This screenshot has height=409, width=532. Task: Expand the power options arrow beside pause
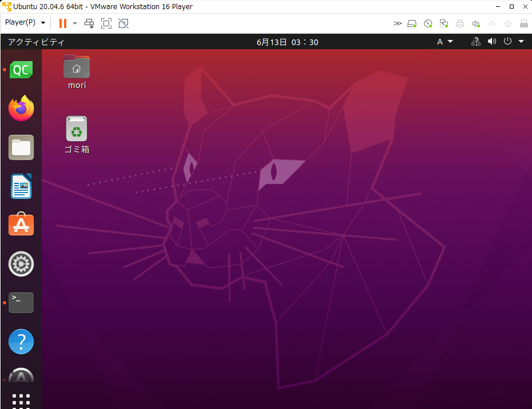coord(75,23)
